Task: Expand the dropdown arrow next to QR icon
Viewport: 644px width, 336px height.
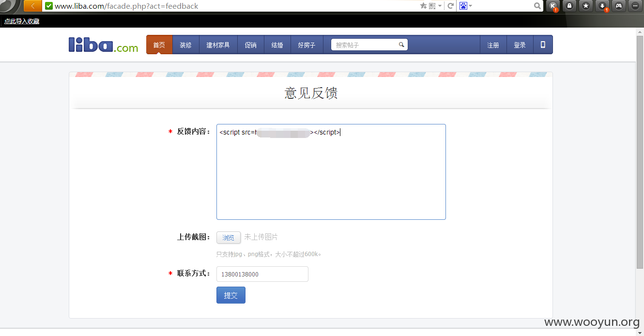Action: (440, 6)
